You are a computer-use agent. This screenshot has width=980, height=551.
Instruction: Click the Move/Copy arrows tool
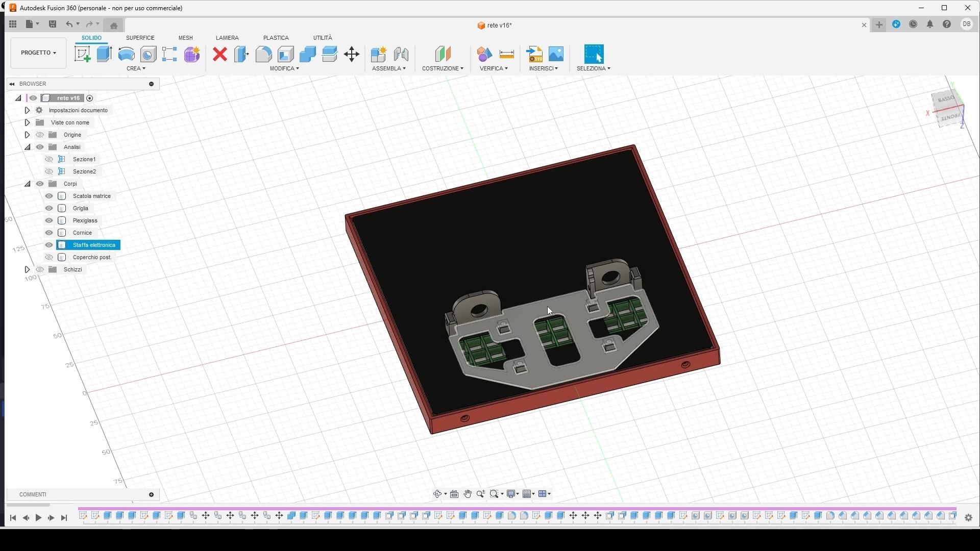[352, 54]
